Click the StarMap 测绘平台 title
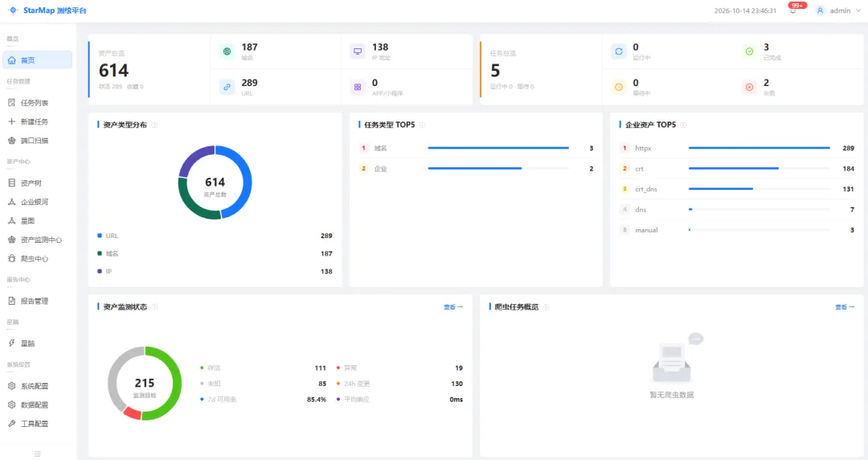868x460 pixels. point(55,10)
